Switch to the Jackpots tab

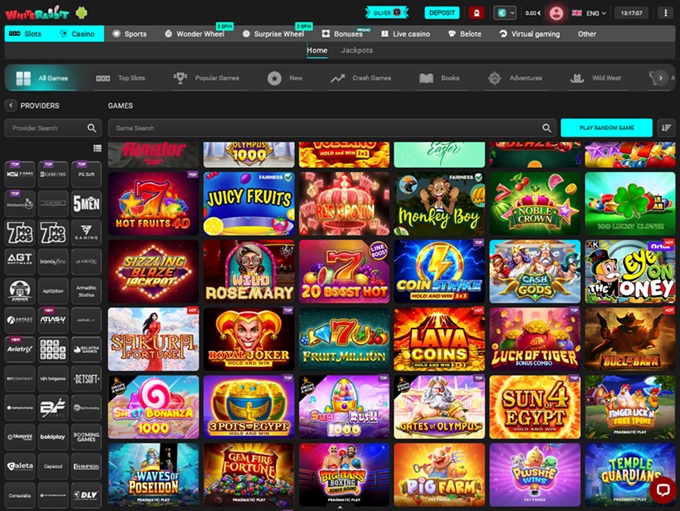click(x=357, y=50)
